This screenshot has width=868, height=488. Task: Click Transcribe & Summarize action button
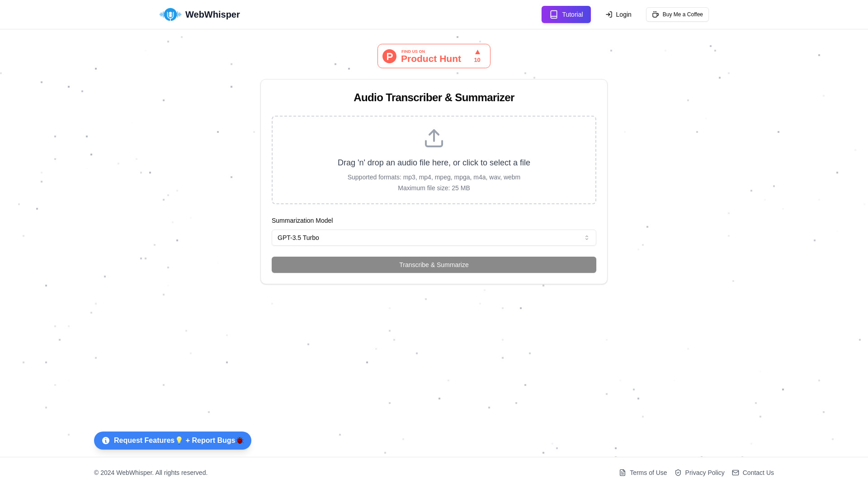coord(434,264)
